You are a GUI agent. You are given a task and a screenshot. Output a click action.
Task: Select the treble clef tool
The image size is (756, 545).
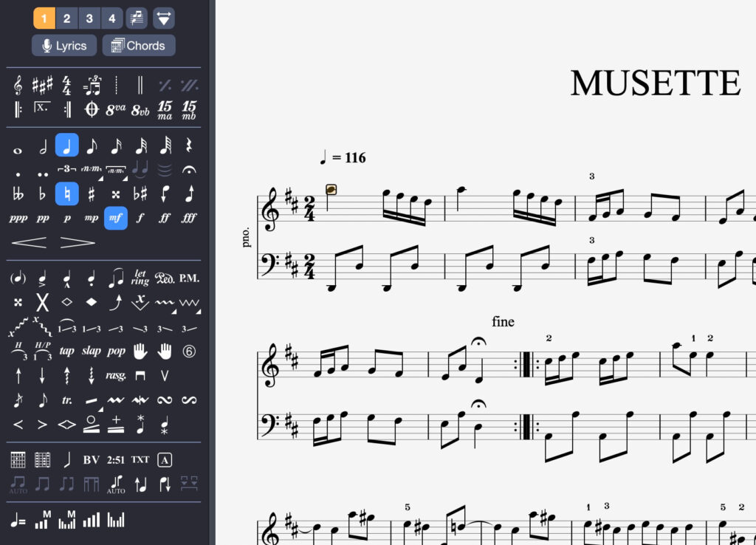point(18,84)
